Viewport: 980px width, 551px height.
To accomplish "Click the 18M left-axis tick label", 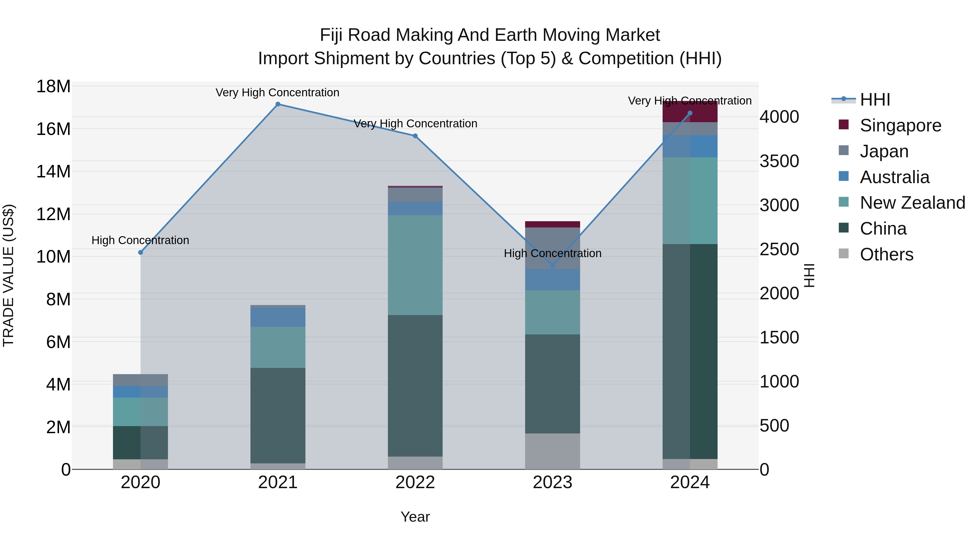I will (53, 86).
